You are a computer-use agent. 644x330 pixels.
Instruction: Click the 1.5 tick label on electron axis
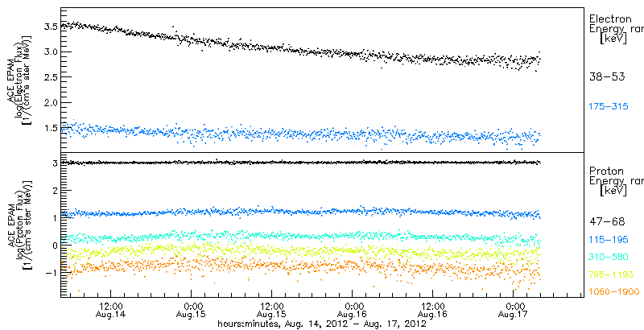pos(50,128)
